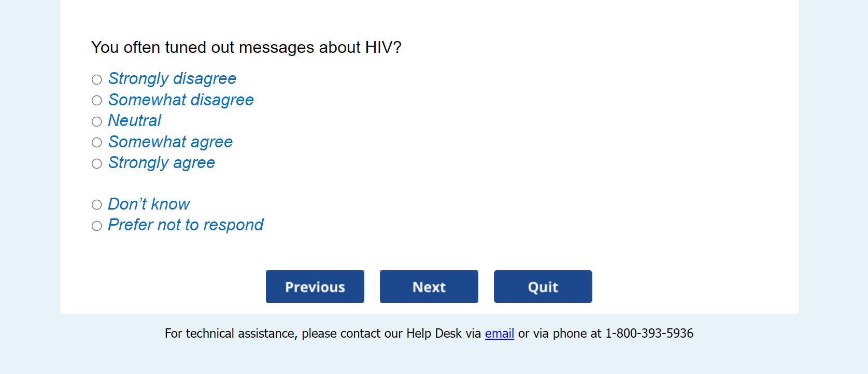Choose the Somewhat disagree radio circle
The width and height of the screenshot is (868, 374).
pyautogui.click(x=97, y=100)
